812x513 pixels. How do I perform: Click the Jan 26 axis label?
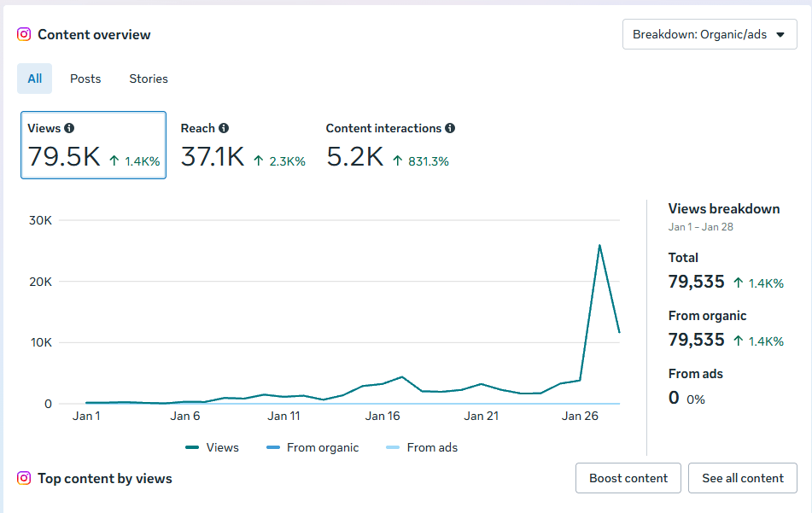pos(580,416)
